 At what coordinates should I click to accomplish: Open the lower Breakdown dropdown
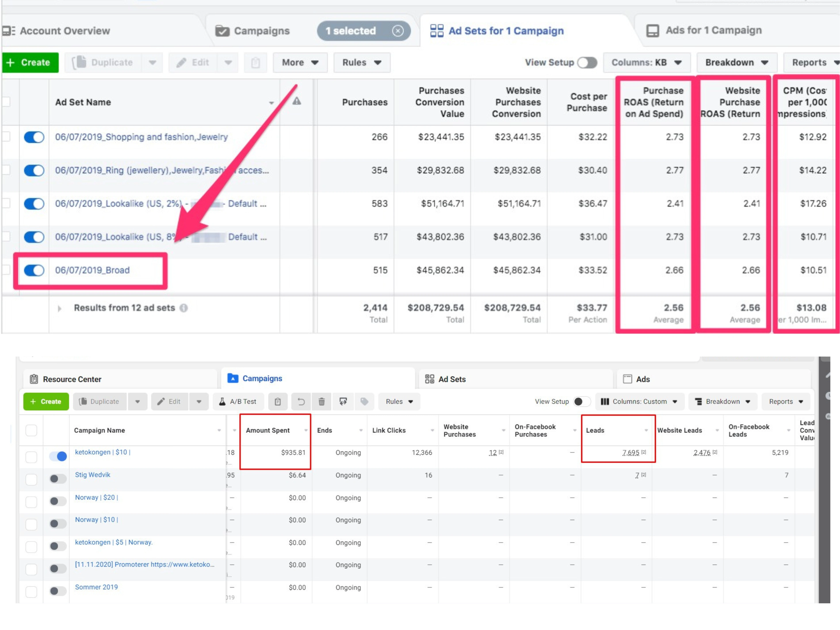(x=722, y=401)
